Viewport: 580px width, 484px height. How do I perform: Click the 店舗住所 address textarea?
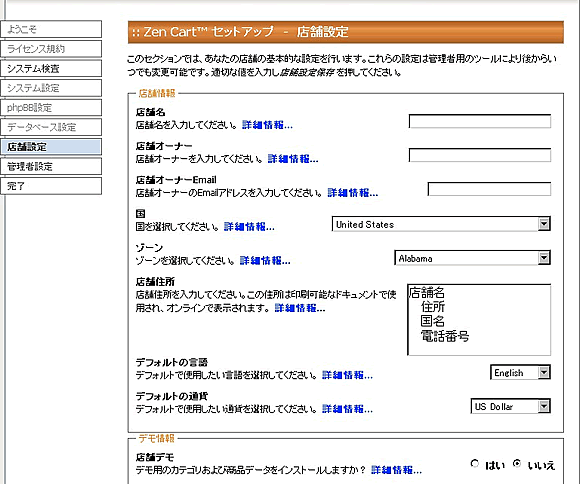(x=479, y=320)
